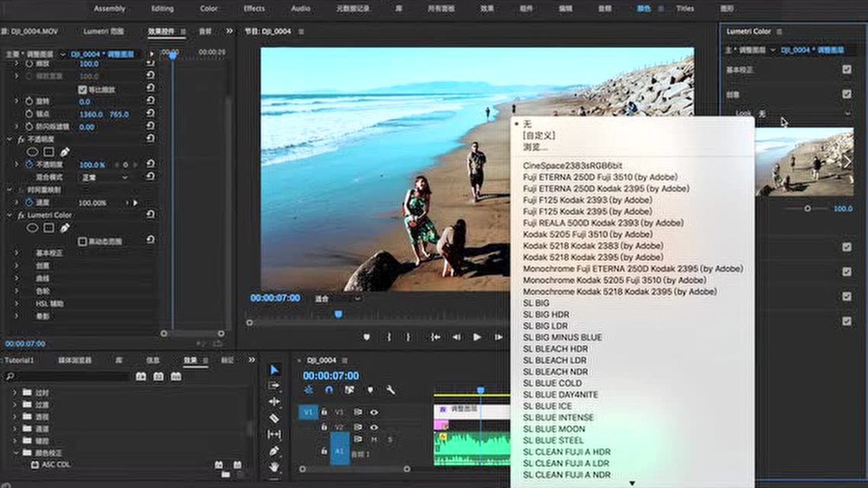
Task: Click Go to In point button
Action: tap(435, 337)
